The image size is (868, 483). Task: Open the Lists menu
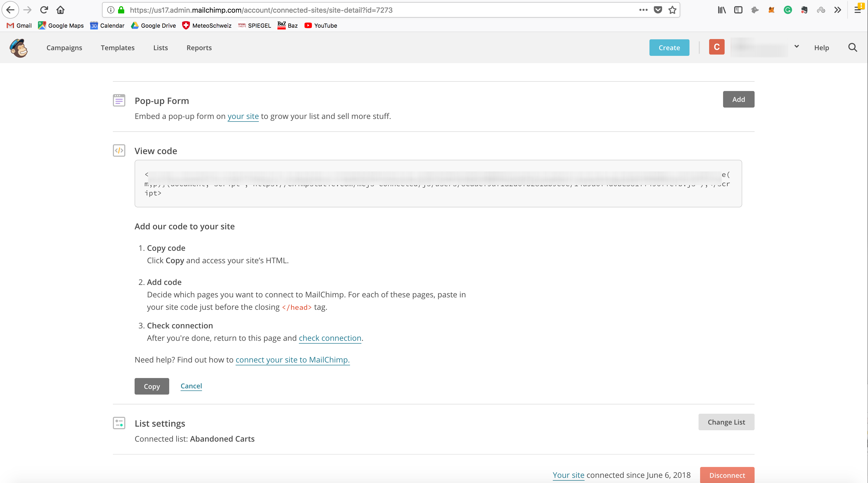160,48
